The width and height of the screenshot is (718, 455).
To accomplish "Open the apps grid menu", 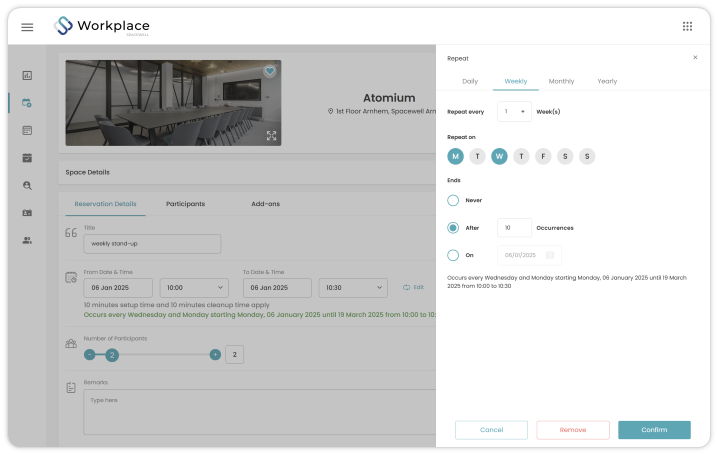I will click(x=687, y=26).
